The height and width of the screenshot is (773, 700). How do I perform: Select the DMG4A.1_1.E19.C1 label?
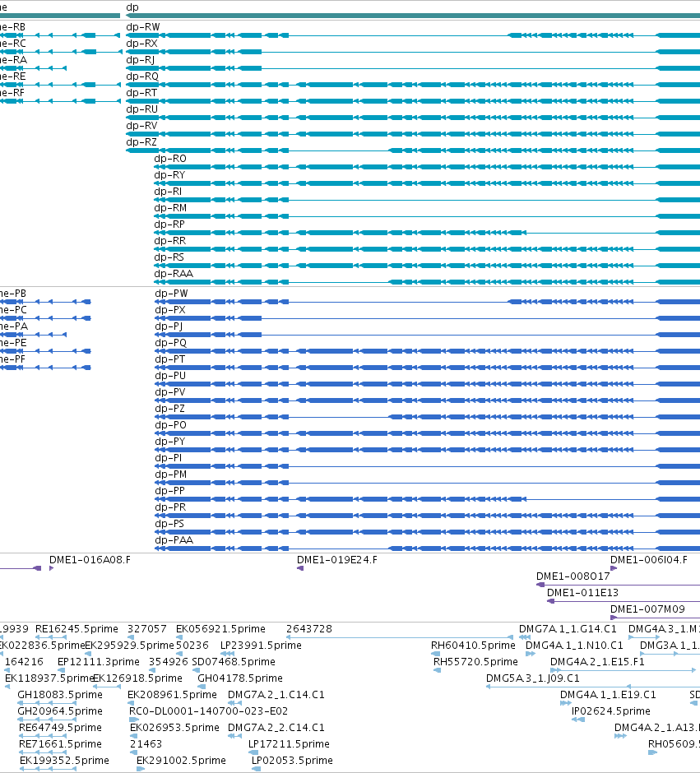[x=609, y=694]
